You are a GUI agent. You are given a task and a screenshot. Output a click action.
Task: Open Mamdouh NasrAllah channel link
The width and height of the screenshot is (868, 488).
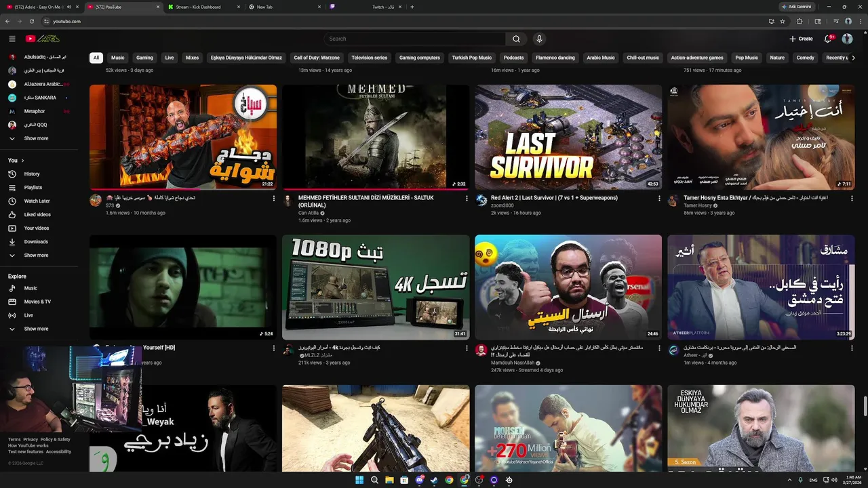click(x=512, y=363)
